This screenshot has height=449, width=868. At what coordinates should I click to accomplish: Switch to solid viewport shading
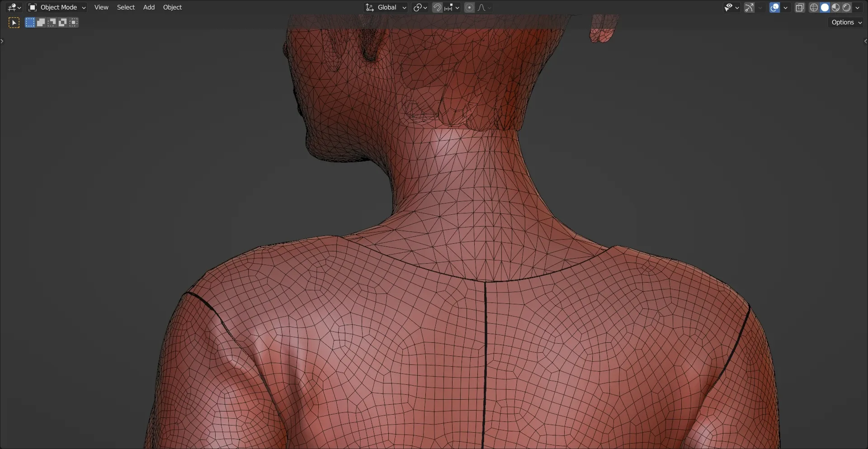pyautogui.click(x=825, y=7)
